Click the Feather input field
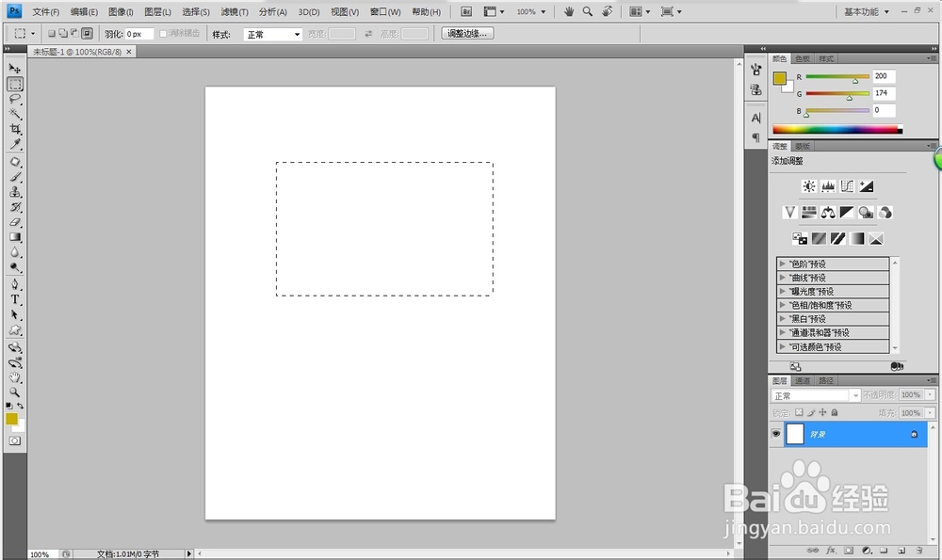This screenshot has width=942, height=560. tap(139, 34)
